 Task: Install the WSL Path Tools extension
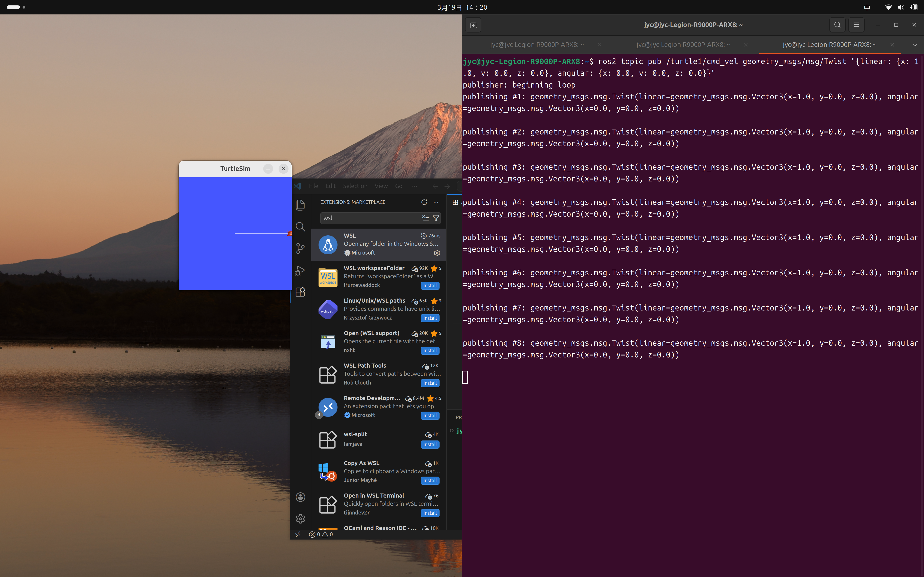pos(430,383)
